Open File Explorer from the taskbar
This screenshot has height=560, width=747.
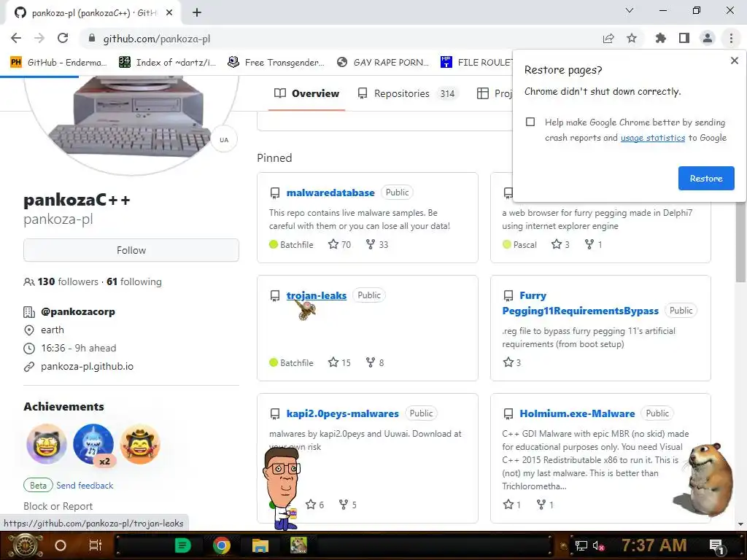coord(260,545)
